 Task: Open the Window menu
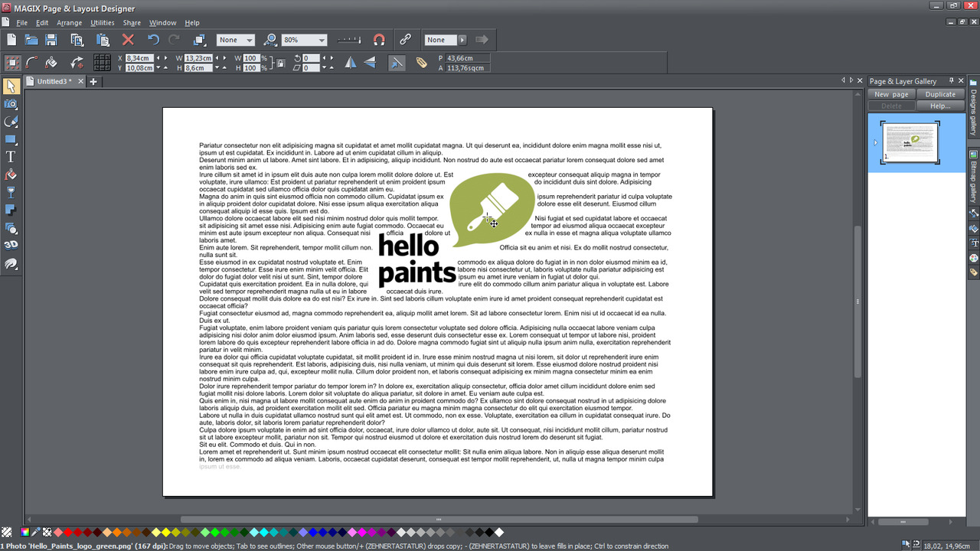click(162, 23)
